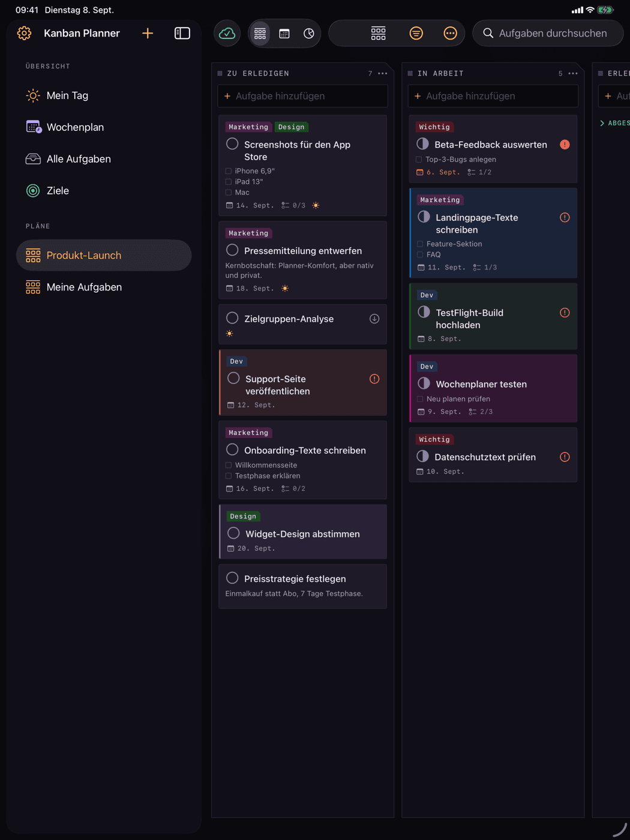
Task: Open the filter icon in toolbar
Action: (x=416, y=33)
